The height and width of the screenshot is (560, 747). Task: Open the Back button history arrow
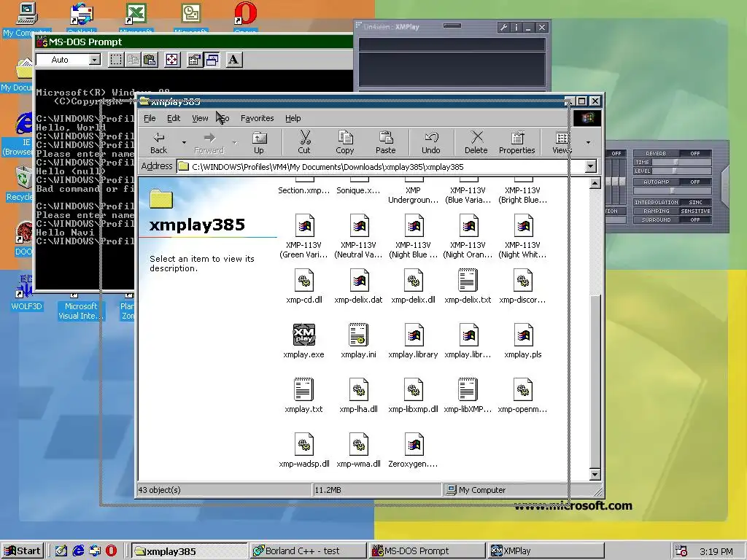(x=184, y=142)
